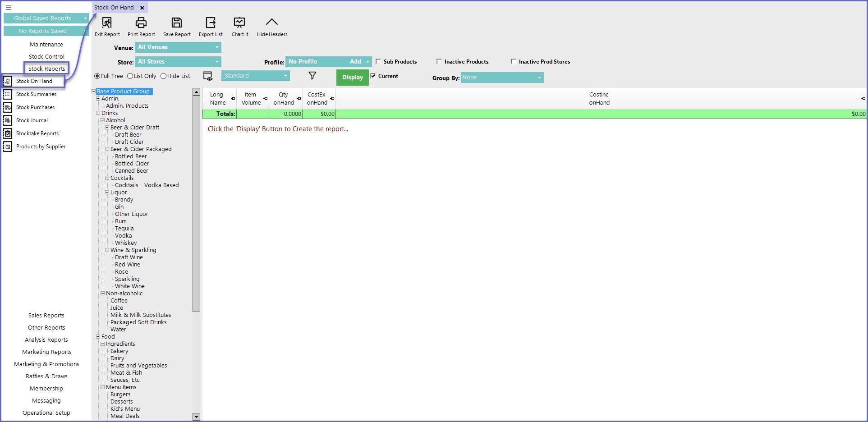The height and width of the screenshot is (422, 868).
Task: Click Hide Headers chevron icon
Action: 272,23
